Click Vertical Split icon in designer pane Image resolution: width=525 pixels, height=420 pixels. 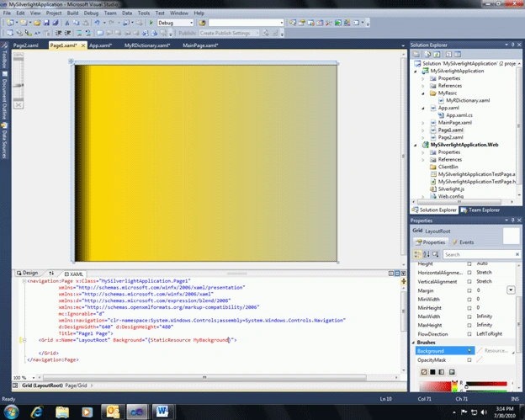[x=390, y=274]
